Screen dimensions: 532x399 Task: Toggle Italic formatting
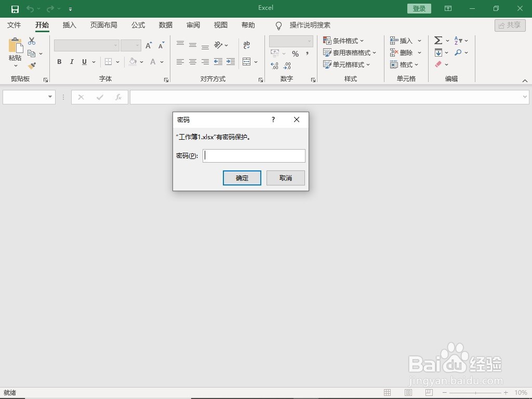tap(72, 62)
